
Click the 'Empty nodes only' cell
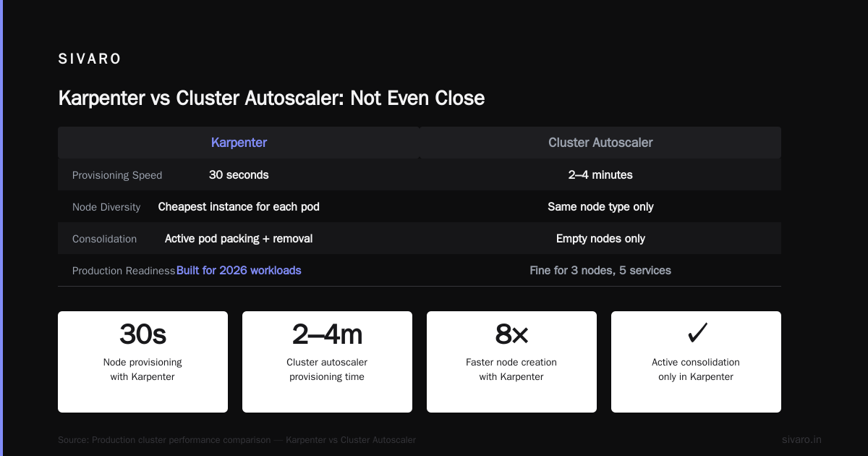tap(600, 238)
